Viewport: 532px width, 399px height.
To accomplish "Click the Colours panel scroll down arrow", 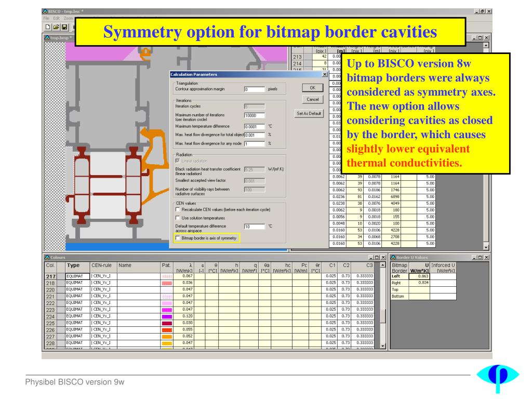I will (x=383, y=346).
